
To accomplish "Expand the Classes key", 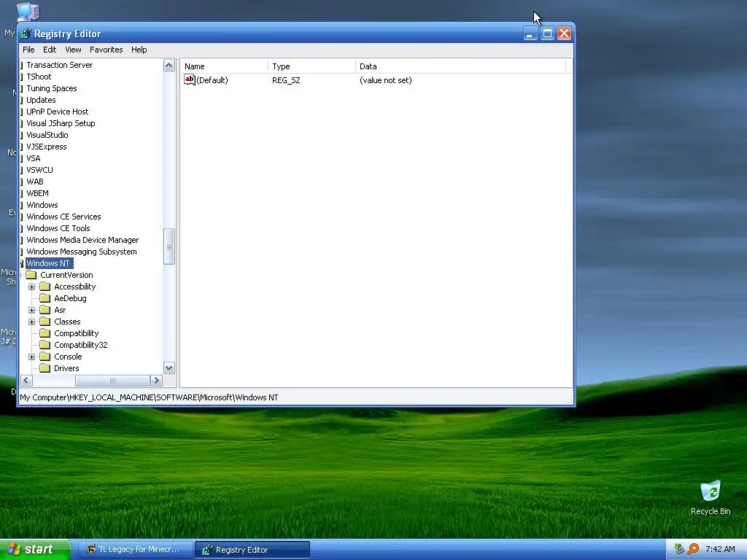I will 32,322.
